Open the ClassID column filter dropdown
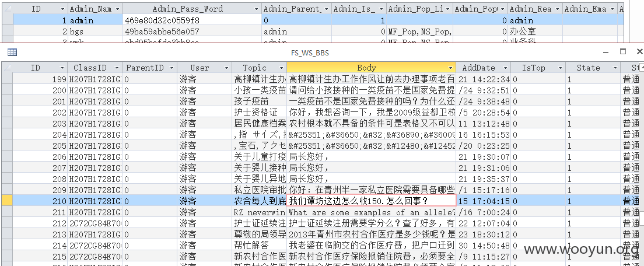The image size is (644, 266). (117, 68)
